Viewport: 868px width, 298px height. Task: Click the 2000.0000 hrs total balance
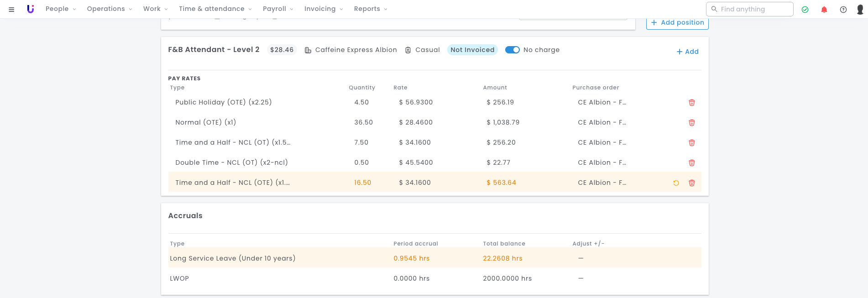[507, 278]
